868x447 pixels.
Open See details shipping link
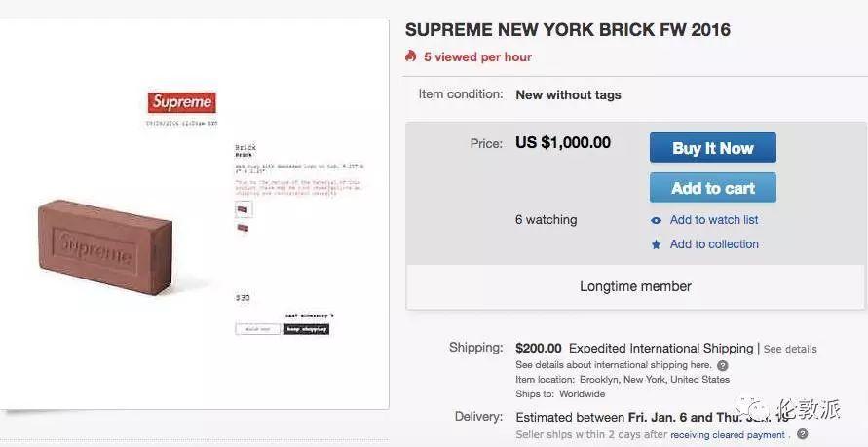click(x=790, y=349)
